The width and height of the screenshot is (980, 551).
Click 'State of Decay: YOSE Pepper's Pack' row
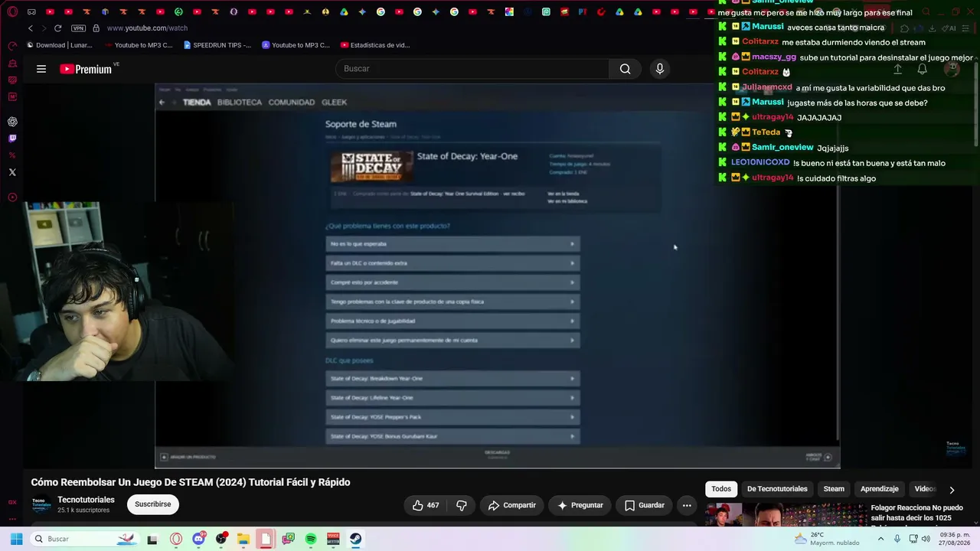click(x=452, y=417)
